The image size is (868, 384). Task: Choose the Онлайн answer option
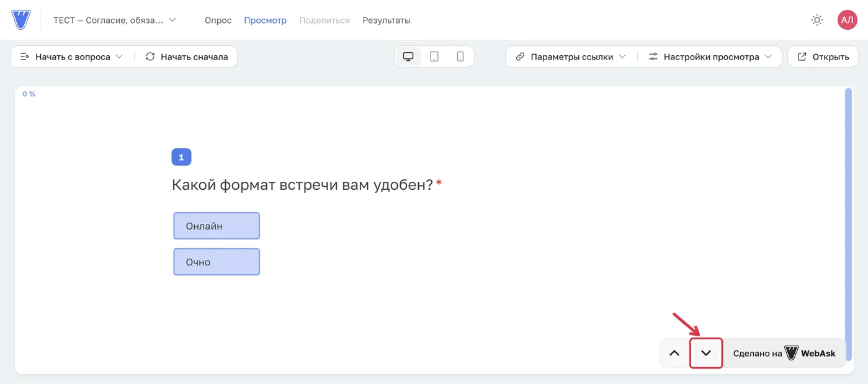click(x=217, y=226)
